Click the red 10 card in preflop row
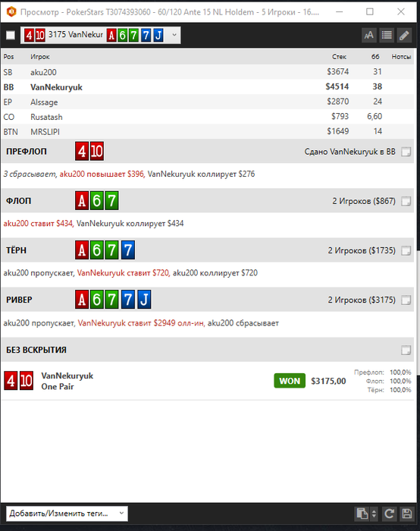420x531 pixels. click(97, 151)
